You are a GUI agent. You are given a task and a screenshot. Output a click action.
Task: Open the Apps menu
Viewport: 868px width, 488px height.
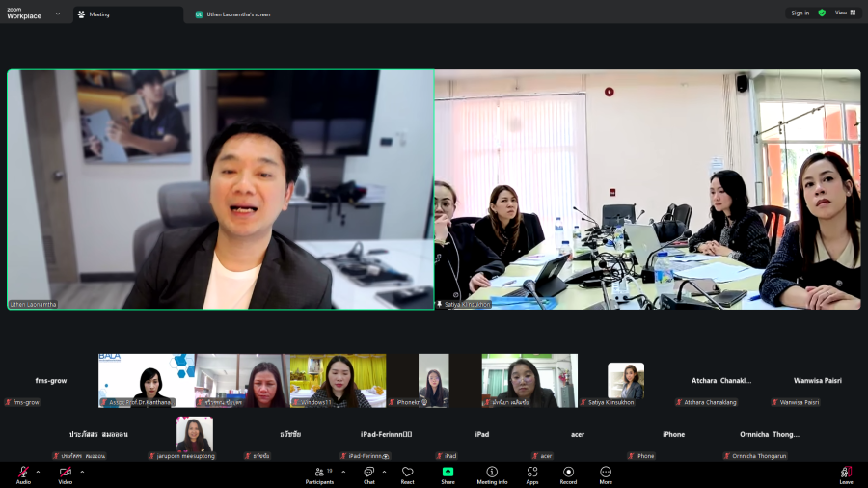[531, 473]
